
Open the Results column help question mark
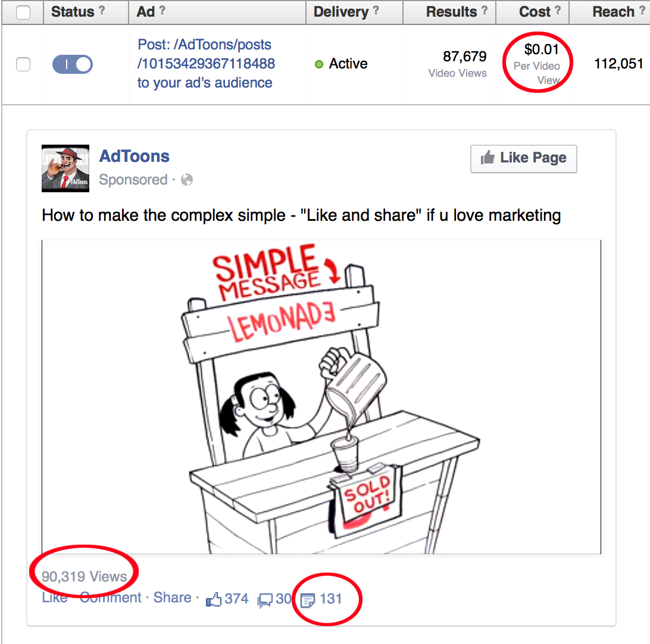(484, 10)
